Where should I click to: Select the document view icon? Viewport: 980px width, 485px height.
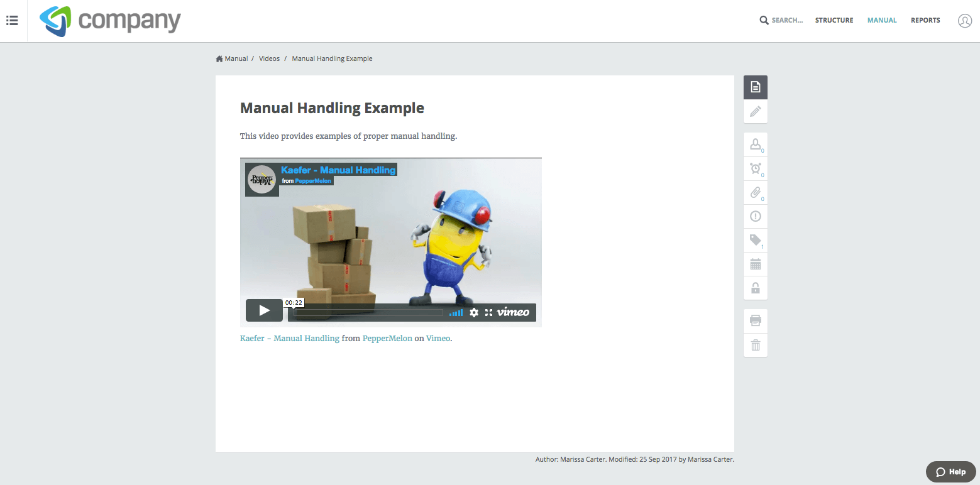click(x=756, y=87)
